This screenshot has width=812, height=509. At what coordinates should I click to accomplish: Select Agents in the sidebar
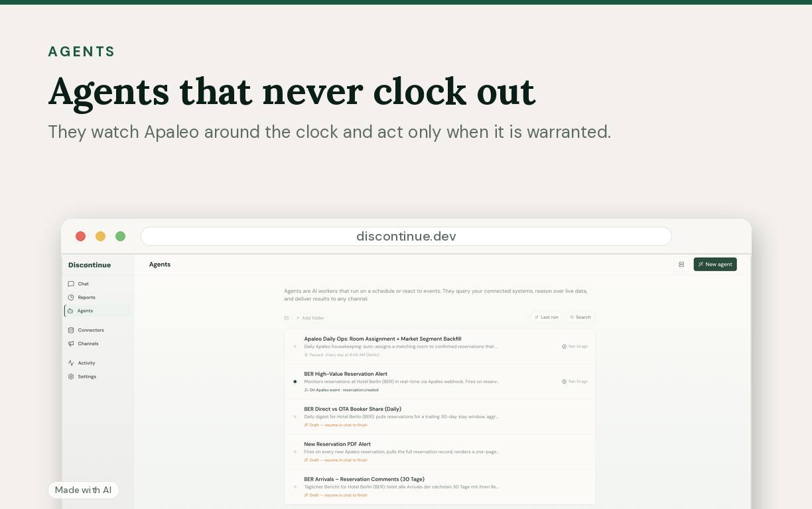point(98,311)
